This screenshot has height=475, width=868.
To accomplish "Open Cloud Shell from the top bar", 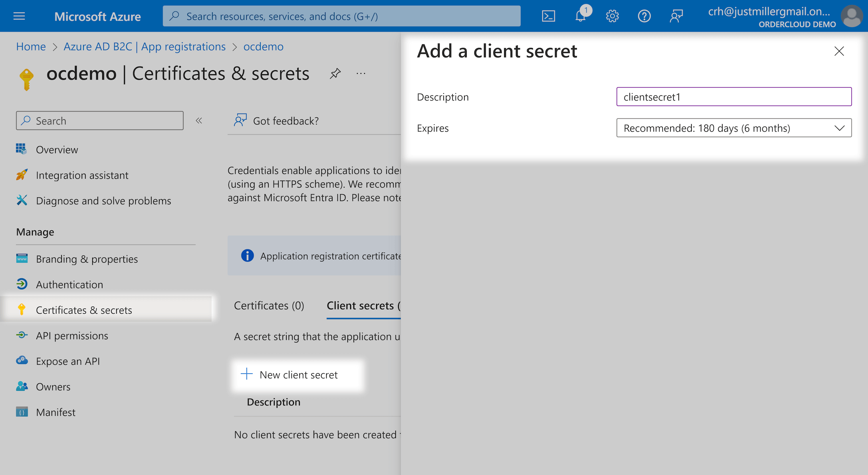I will click(548, 16).
